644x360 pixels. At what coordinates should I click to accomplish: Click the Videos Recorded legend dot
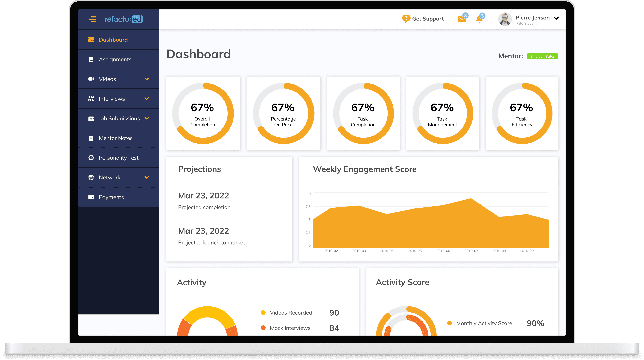(x=263, y=312)
